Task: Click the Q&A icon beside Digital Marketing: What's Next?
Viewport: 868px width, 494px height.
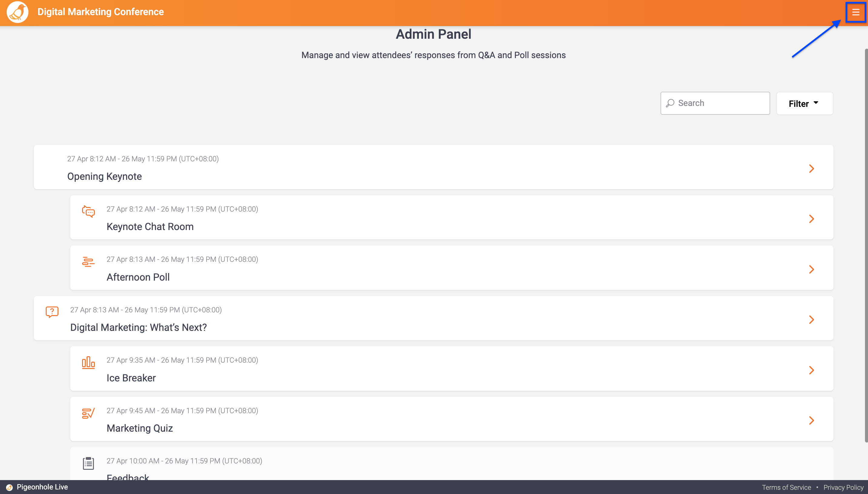Action: click(51, 312)
